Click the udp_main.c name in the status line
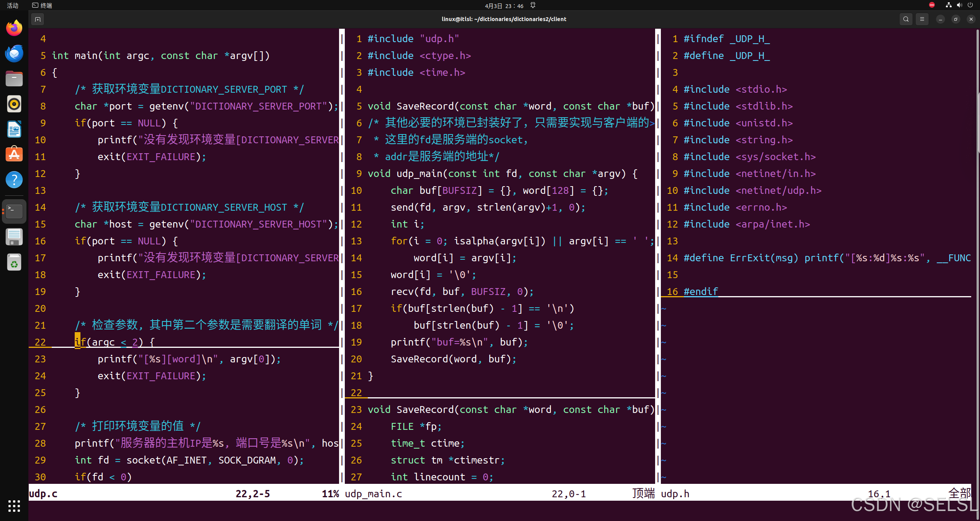This screenshot has height=521, width=980. tap(373, 493)
